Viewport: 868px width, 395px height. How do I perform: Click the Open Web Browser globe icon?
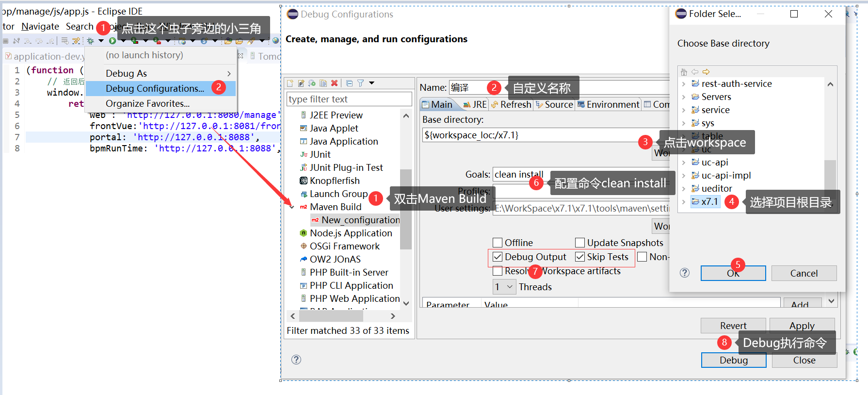(275, 41)
